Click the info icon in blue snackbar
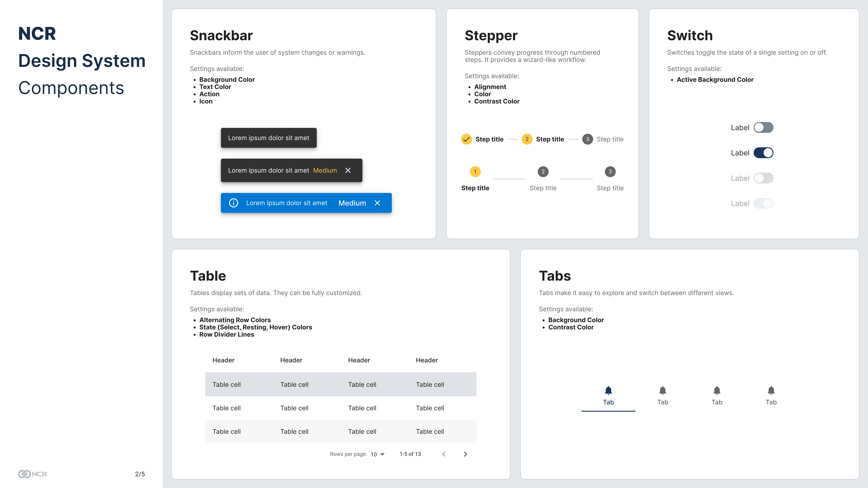 pyautogui.click(x=234, y=203)
